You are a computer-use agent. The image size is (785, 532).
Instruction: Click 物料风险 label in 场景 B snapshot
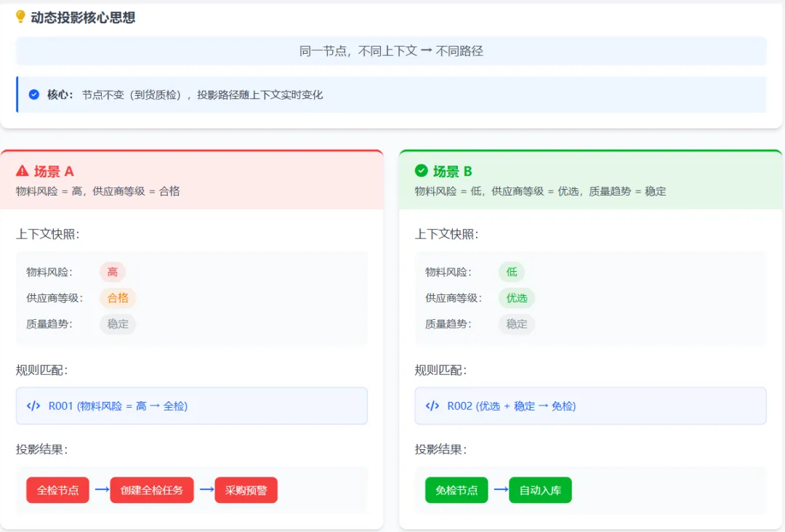pos(448,273)
